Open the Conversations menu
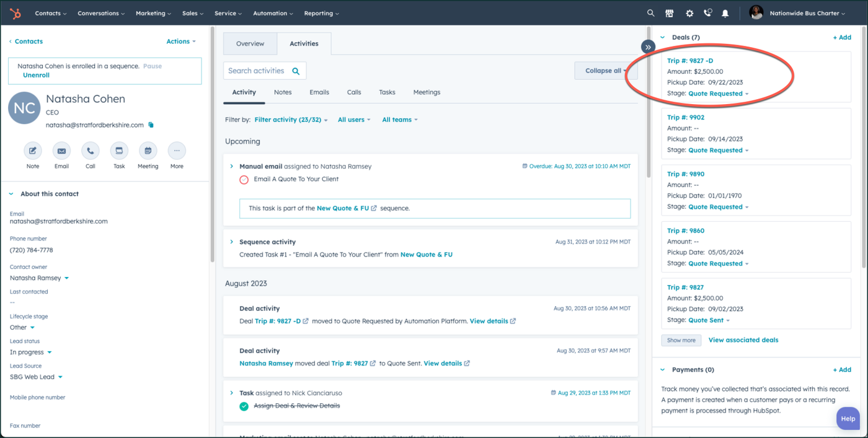 (x=101, y=13)
